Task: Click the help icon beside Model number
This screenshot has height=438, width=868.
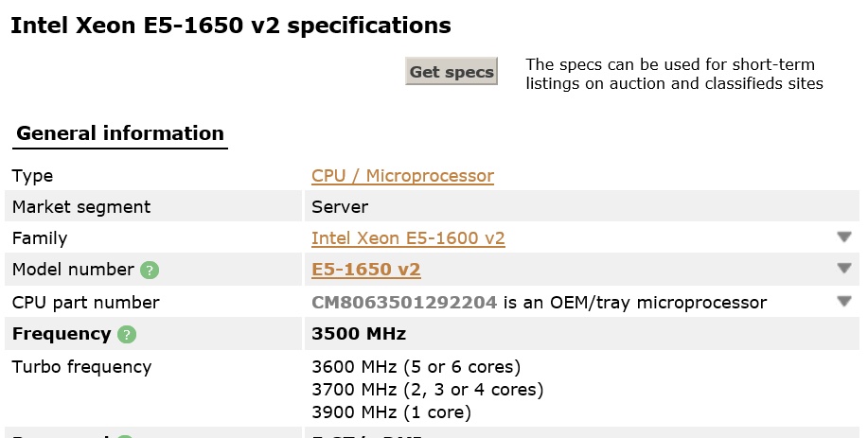Action: point(150,271)
